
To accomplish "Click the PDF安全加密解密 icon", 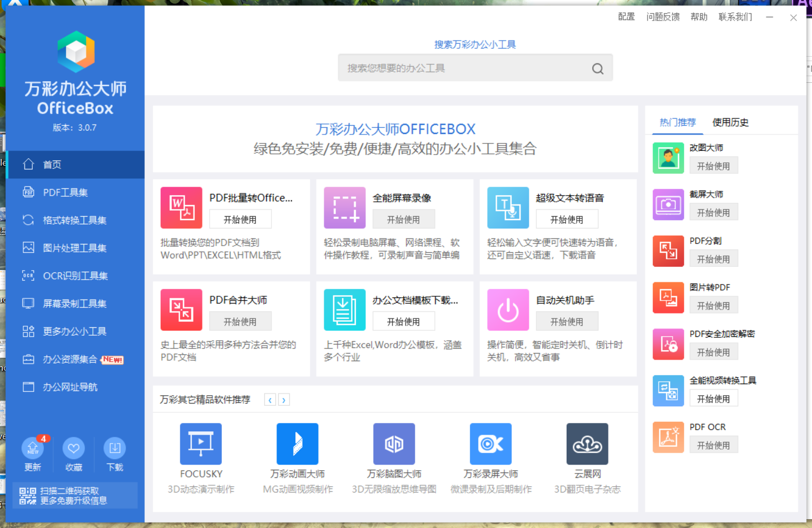I will point(669,345).
